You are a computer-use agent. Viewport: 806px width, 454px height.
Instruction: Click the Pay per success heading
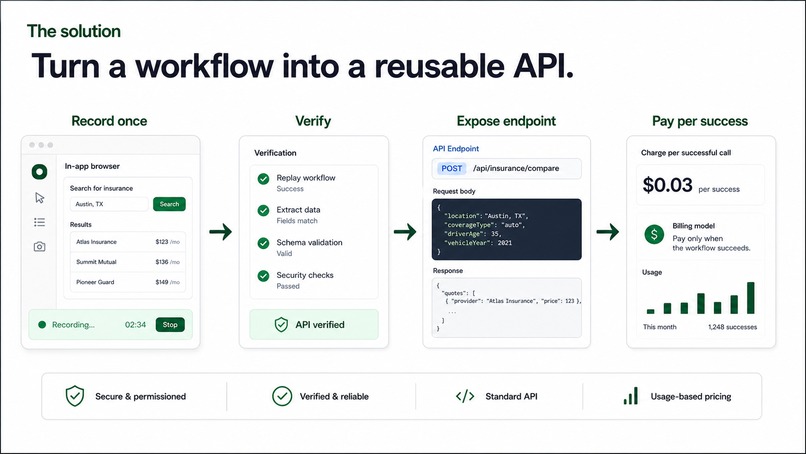(700, 121)
